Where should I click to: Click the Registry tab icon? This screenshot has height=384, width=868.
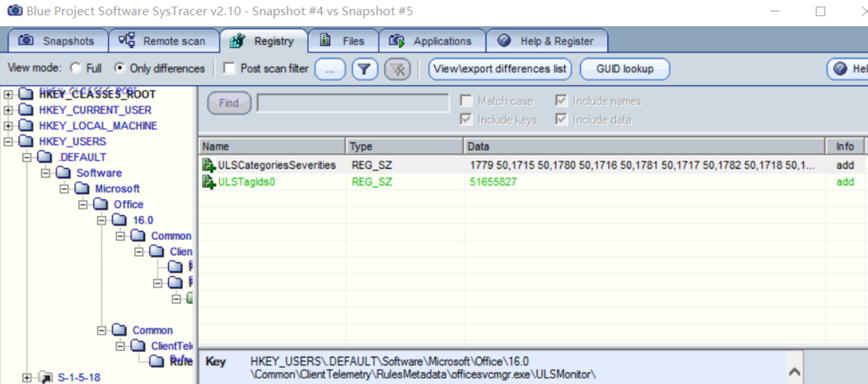(x=237, y=41)
